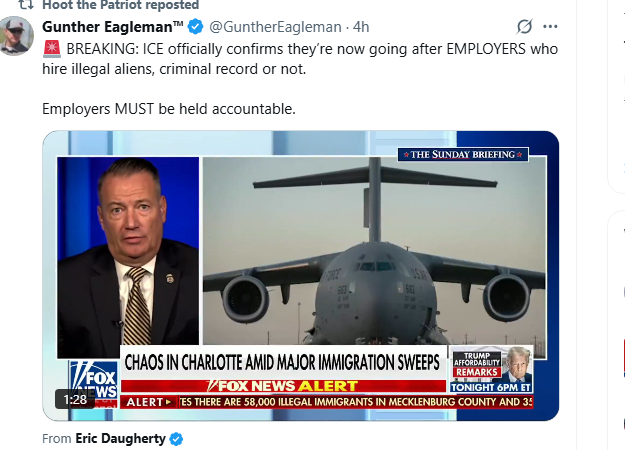The width and height of the screenshot is (625, 450).
Task: Open Gunther Eagleman's profile avatar
Action: click(x=17, y=35)
